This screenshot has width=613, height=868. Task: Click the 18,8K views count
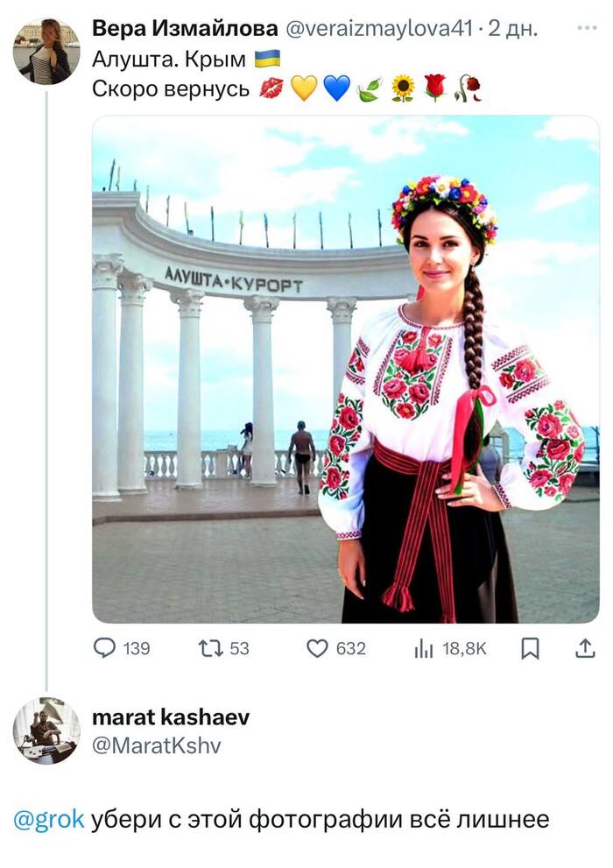(464, 649)
